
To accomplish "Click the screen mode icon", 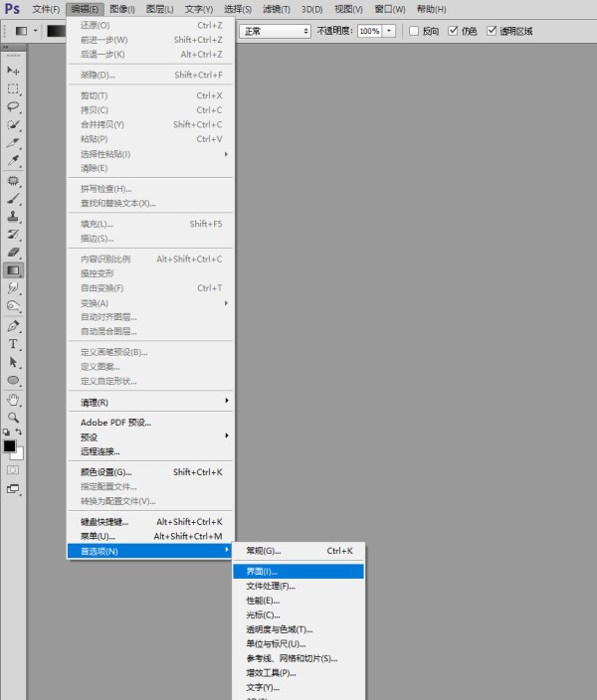I will pyautogui.click(x=13, y=489).
